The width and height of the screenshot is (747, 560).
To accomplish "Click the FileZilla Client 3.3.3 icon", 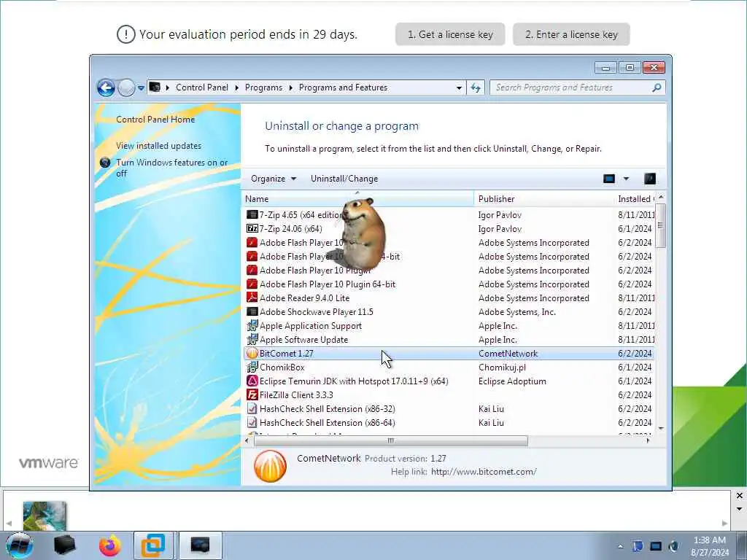I will [x=252, y=394].
